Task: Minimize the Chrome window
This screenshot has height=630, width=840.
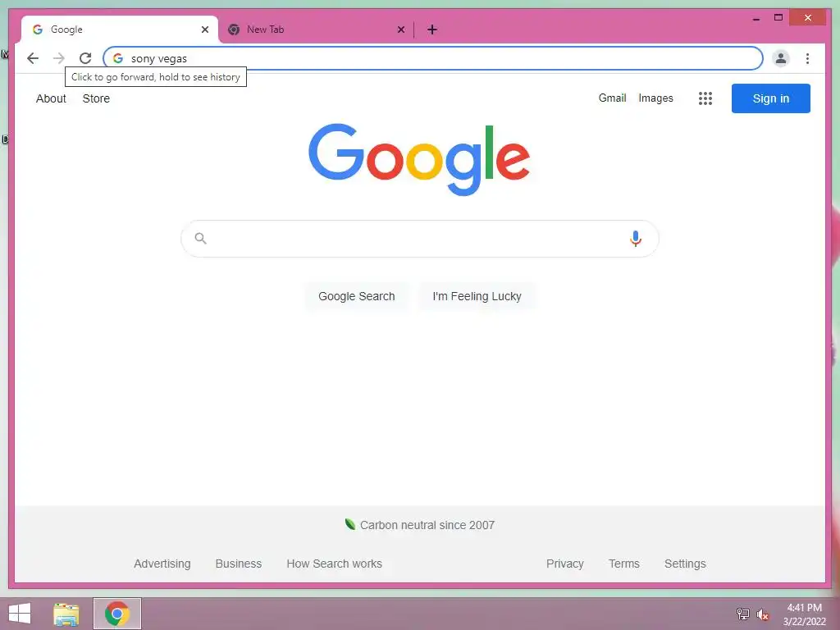Action: click(x=756, y=18)
